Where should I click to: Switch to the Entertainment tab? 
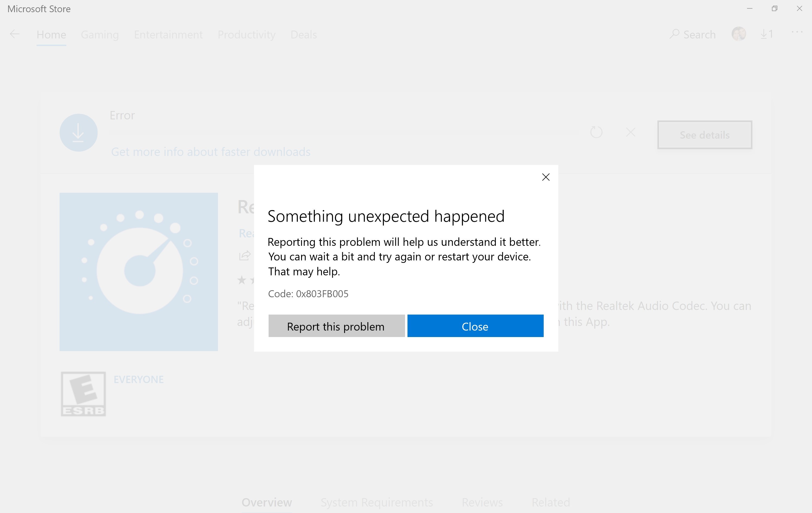tap(168, 34)
